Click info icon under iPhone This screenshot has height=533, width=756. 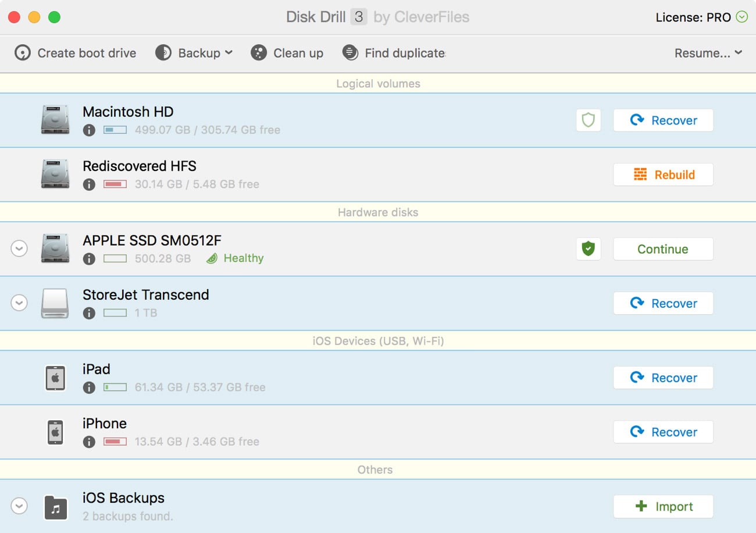click(89, 442)
